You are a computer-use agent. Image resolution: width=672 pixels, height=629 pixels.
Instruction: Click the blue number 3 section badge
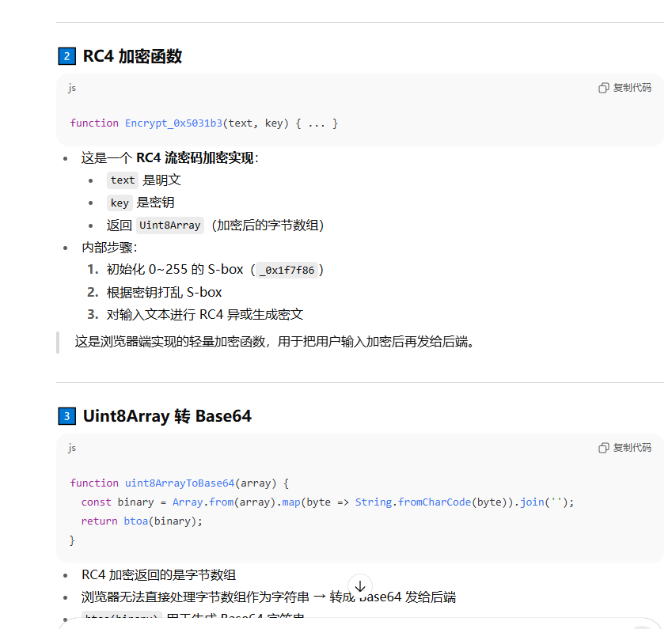66,416
